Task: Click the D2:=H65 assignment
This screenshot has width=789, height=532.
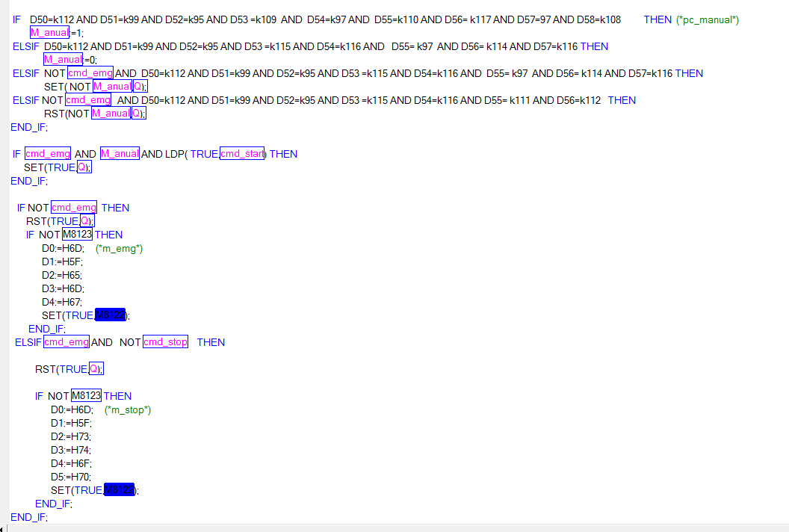Action: point(62,275)
